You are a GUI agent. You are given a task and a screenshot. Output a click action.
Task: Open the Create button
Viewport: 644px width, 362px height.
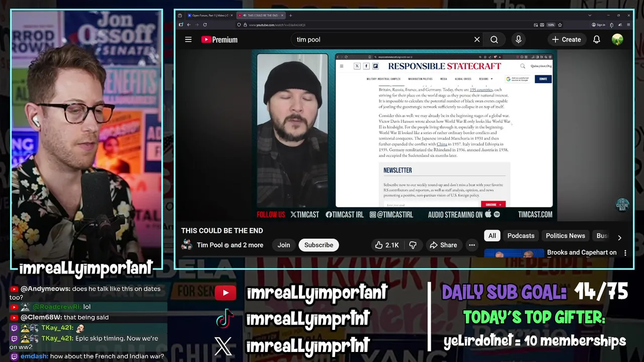[x=566, y=39]
